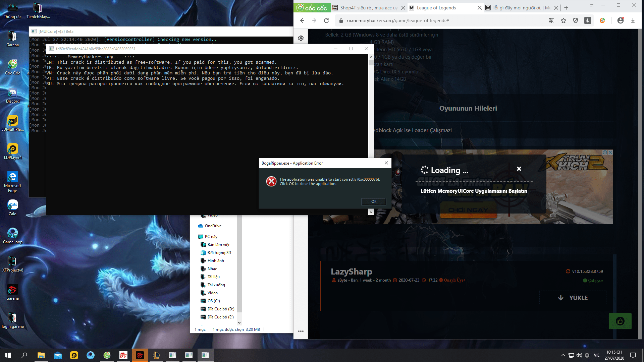Reload the memoryhackers page

[326, 20]
